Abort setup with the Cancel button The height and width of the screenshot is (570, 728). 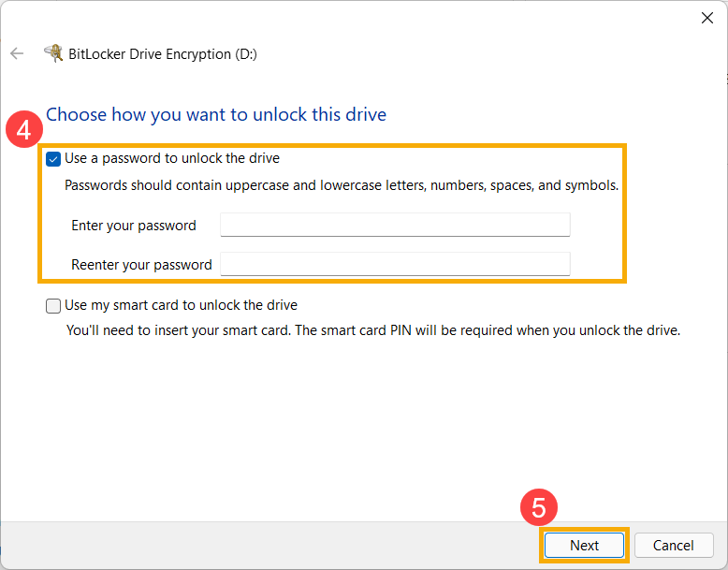[674, 545]
